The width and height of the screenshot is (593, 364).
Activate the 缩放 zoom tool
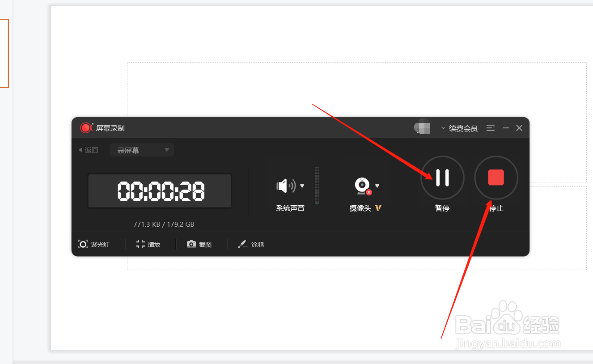[148, 244]
